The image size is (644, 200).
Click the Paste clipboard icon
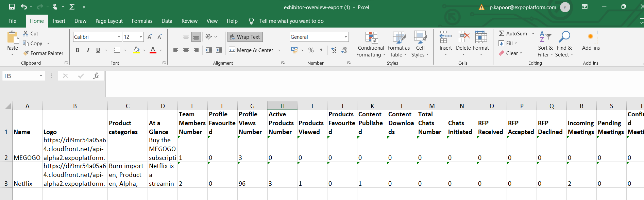click(13, 37)
